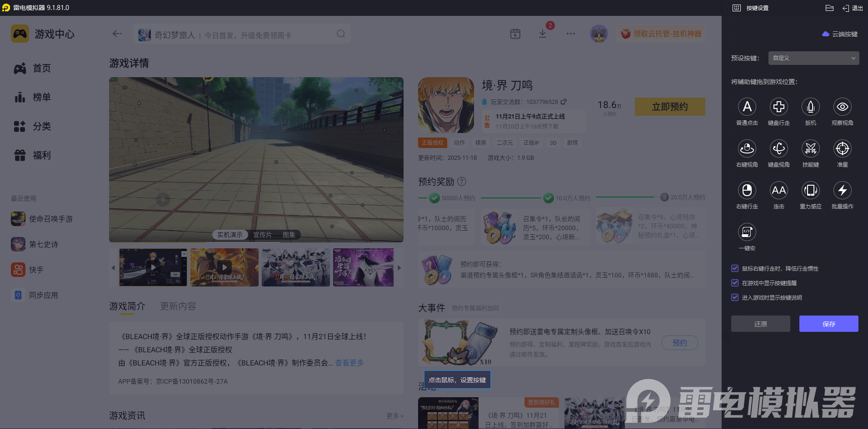The height and width of the screenshot is (429, 868).
Task: Select the 连击 repeat-tap key icon
Action: click(778, 190)
